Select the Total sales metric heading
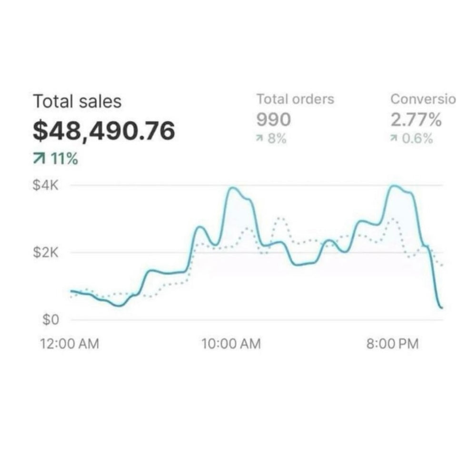 coord(77,101)
